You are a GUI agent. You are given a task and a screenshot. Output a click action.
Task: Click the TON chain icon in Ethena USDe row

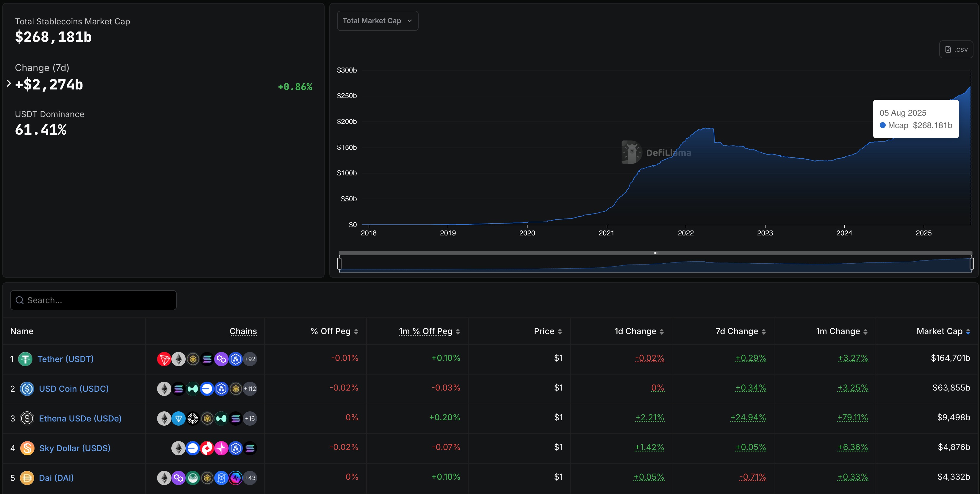(x=179, y=419)
